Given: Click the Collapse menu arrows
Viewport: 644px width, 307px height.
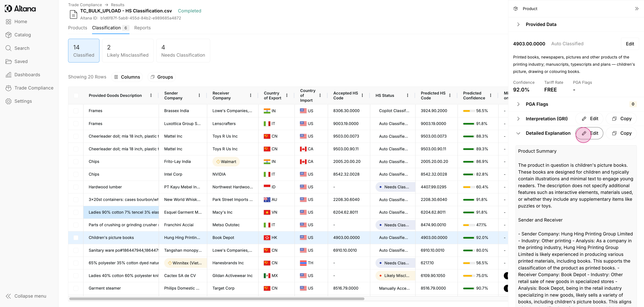Looking at the screenshot, I should [x=8, y=296].
